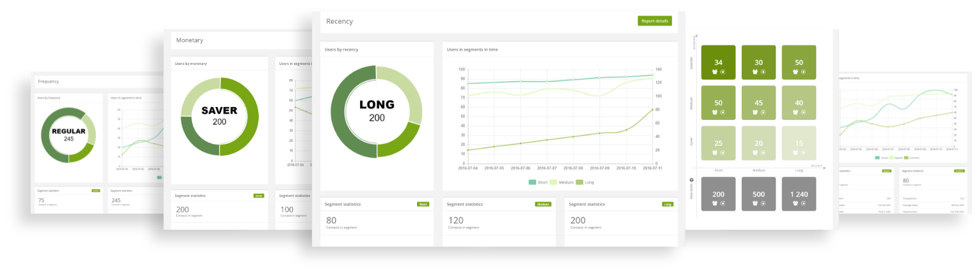Open contacts icon in matrix cell 40
The image size is (980, 274).
click(x=796, y=113)
